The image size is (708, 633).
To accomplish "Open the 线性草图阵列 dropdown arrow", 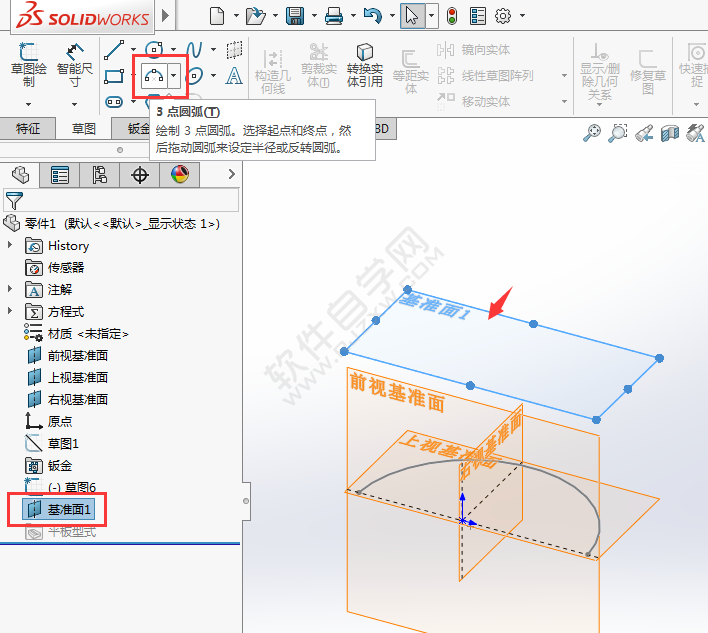I will [x=564, y=75].
